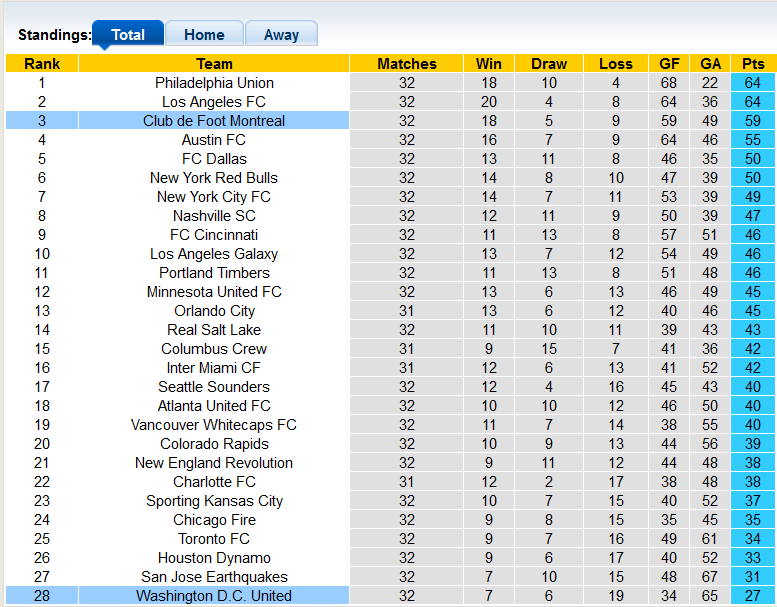
Task: Open the Home standings tab
Action: click(x=204, y=34)
